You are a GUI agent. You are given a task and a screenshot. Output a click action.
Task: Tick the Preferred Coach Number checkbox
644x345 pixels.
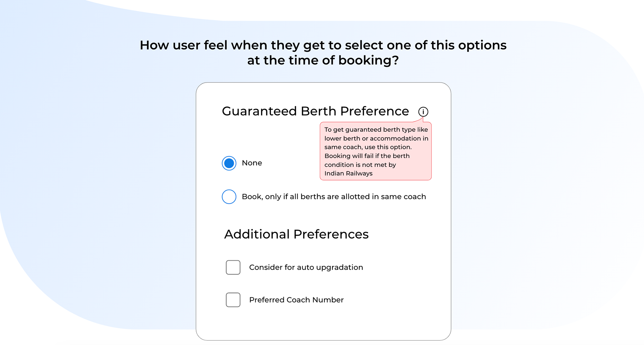point(233,300)
